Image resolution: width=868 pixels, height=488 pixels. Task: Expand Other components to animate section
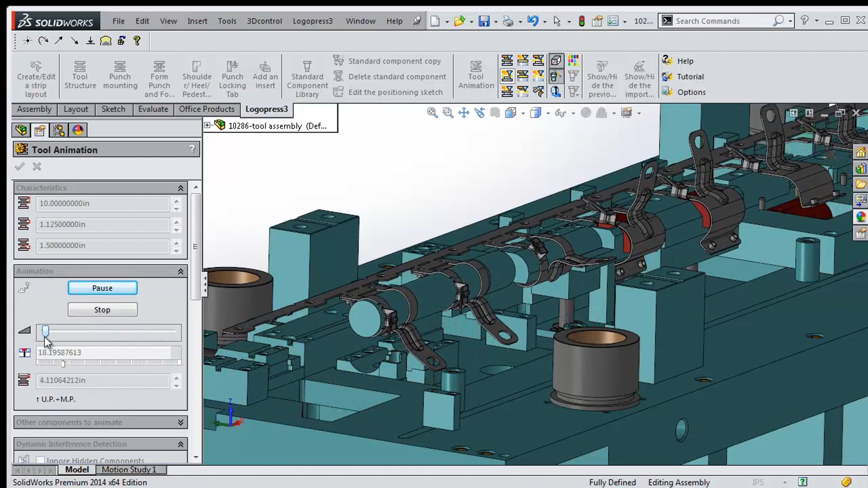180,422
